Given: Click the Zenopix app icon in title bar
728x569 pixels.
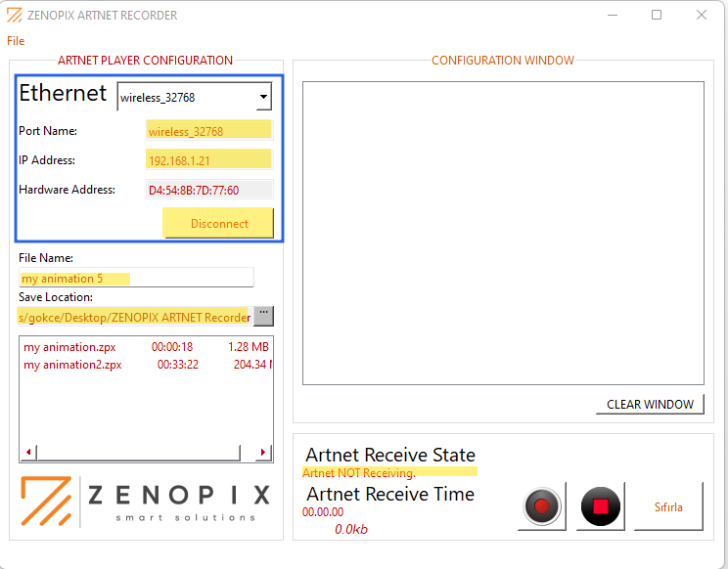Looking at the screenshot, I should [x=14, y=16].
